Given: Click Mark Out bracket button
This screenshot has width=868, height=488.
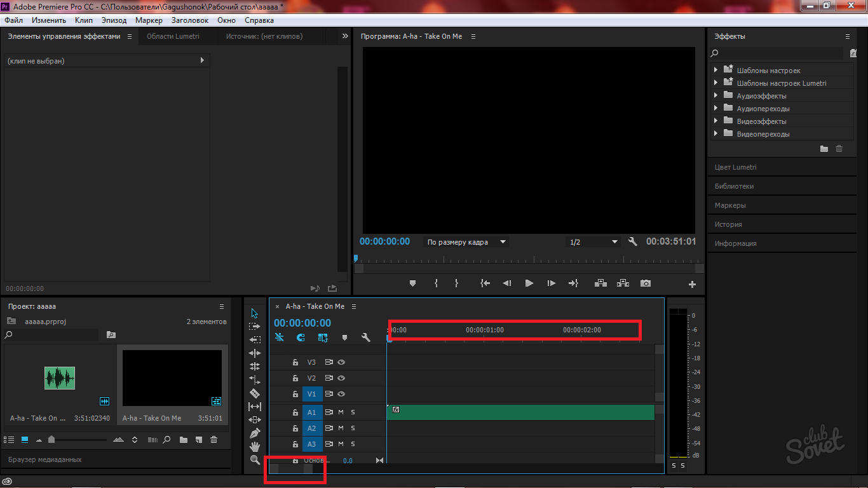Looking at the screenshot, I should tap(456, 283).
